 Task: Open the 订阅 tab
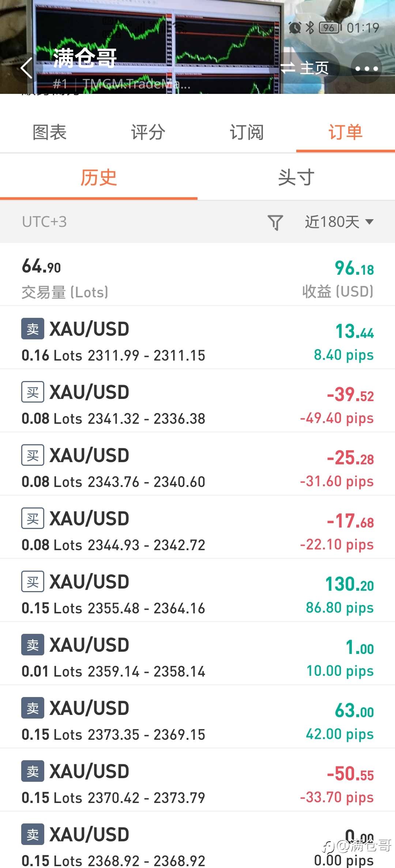[247, 132]
